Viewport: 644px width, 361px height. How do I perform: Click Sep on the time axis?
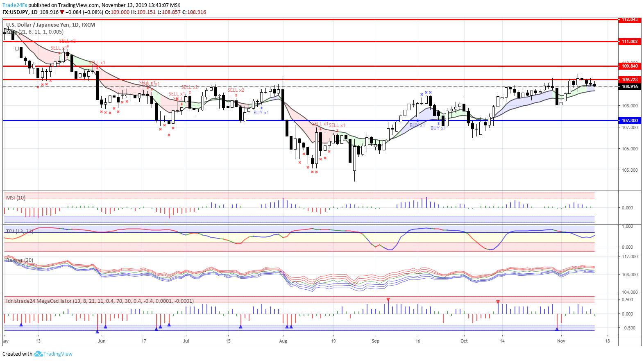pyautogui.click(x=376, y=341)
